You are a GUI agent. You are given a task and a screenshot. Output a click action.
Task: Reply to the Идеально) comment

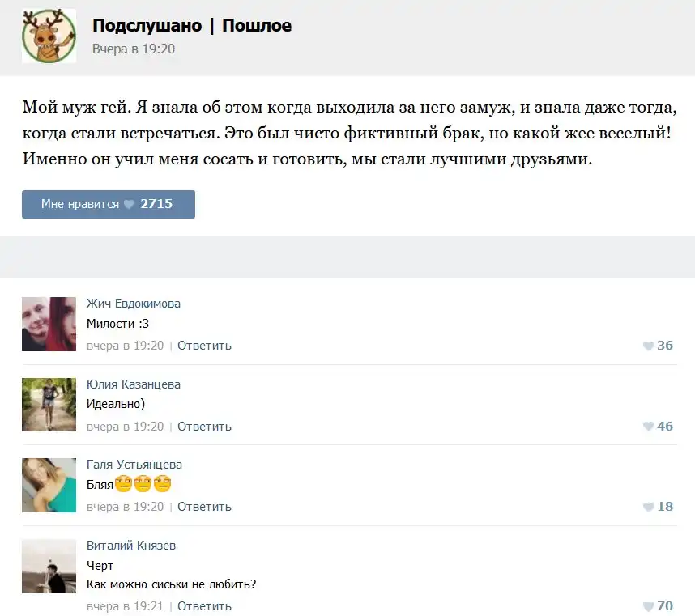point(204,427)
